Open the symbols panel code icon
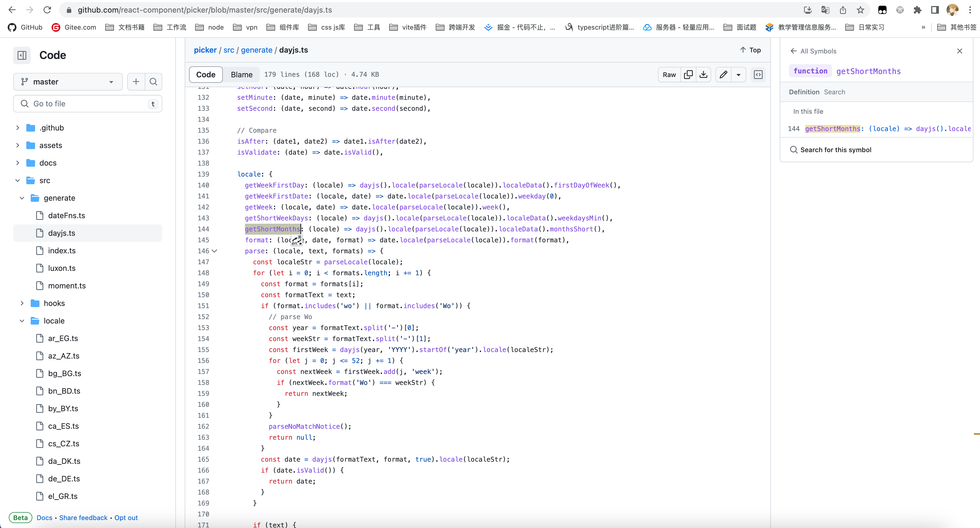Viewport: 980px width, 528px height. click(x=758, y=75)
